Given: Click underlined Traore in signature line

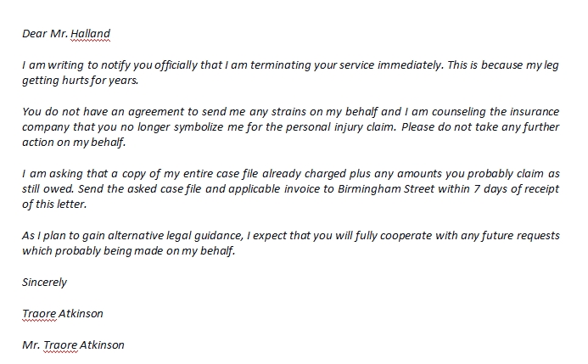Looking at the screenshot, I should click(39, 314).
